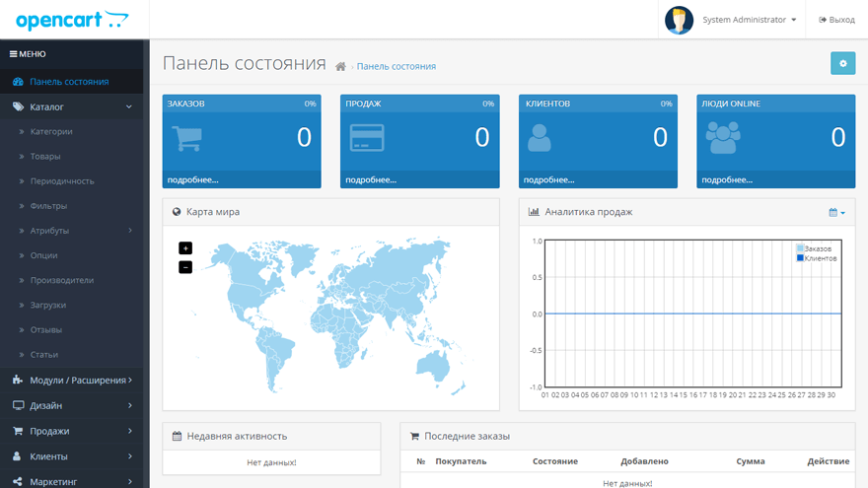Click the credit card icon in ПРОДАЖ tile

[367, 138]
